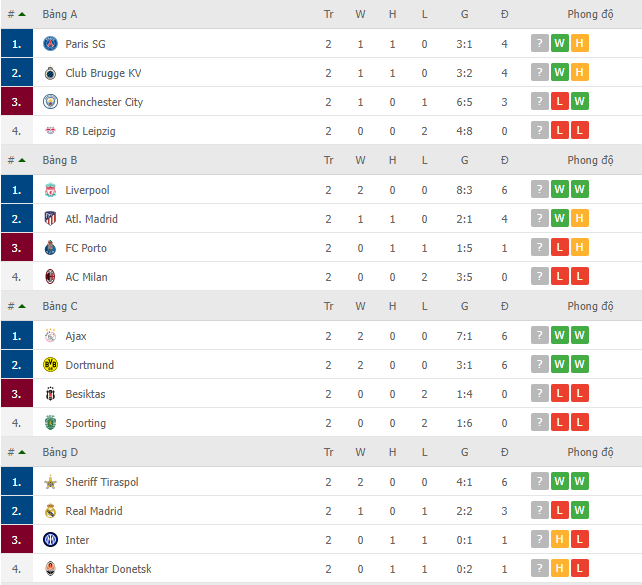Viewport: 642px width, 585px height.
Task: Click Ajax's unknown next-match question badge
Action: point(540,335)
